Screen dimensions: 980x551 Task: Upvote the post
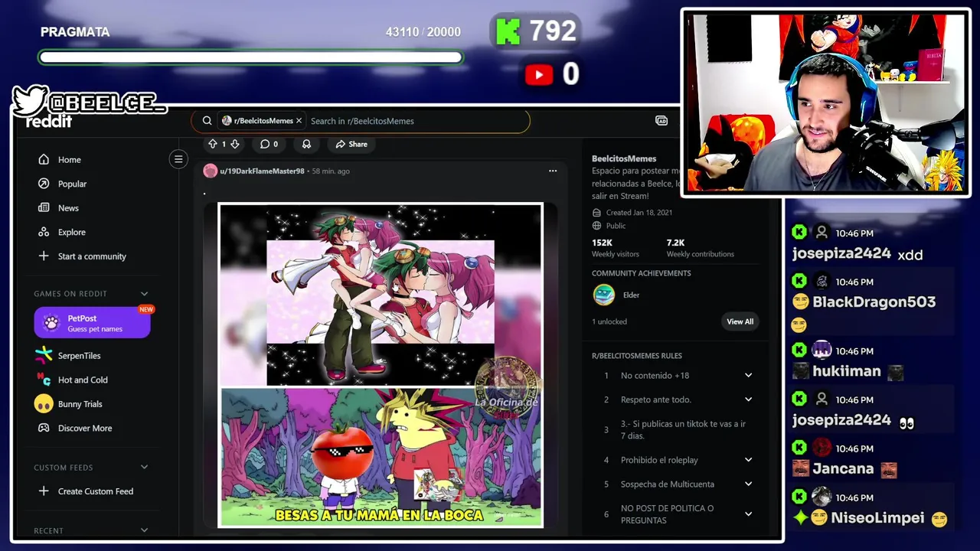(x=213, y=144)
